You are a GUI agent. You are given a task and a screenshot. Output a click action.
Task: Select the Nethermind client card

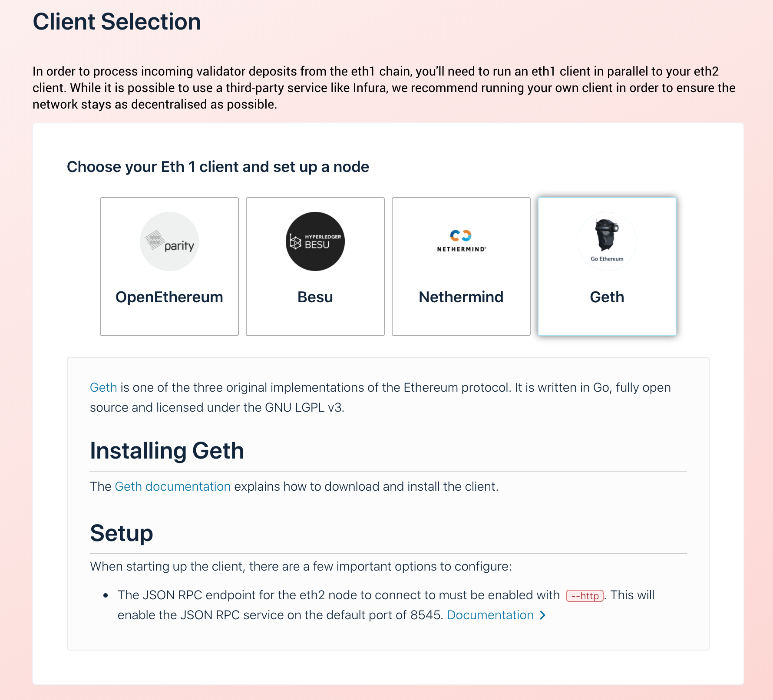pos(461,266)
